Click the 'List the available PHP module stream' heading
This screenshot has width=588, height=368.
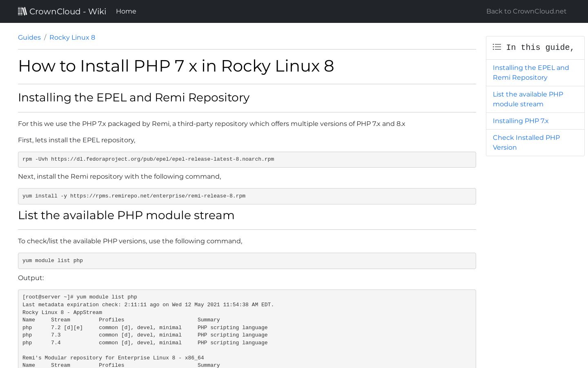126,215
